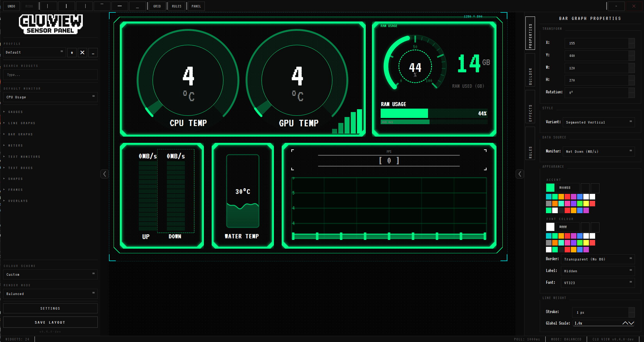Image resolution: width=644 pixels, height=342 pixels.
Task: Click the align-top toolbar icon
Action: point(102,6)
